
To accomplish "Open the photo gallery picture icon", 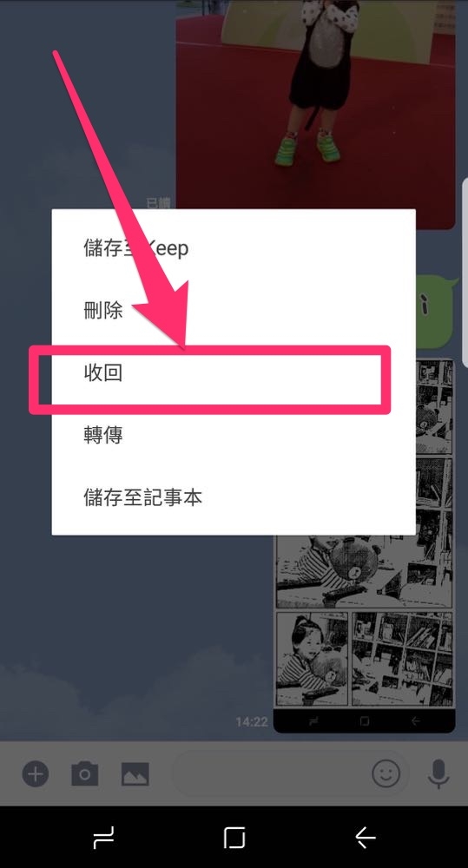I will coord(135,774).
